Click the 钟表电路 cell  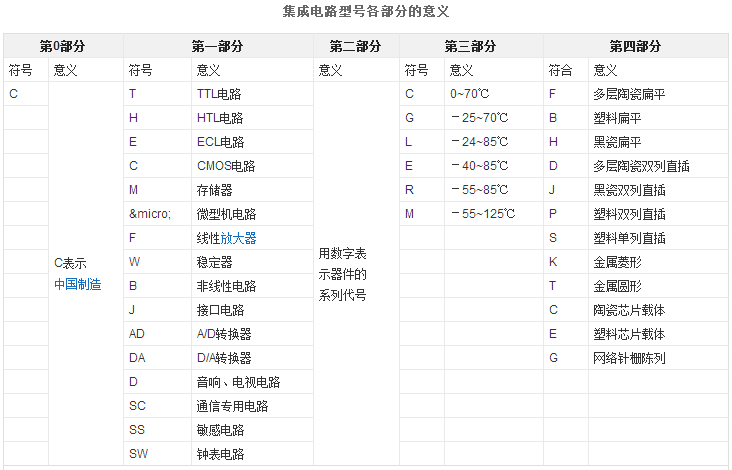(x=252, y=454)
